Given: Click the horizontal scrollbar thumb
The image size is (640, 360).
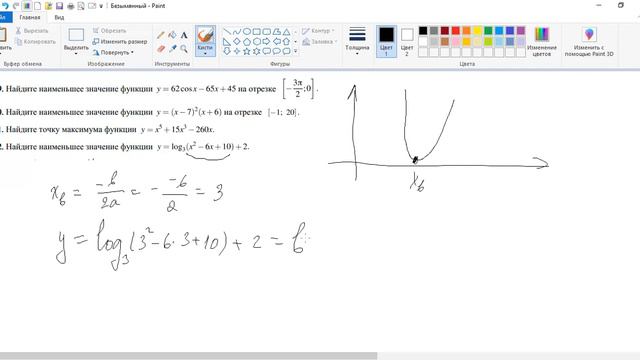Looking at the screenshot, I should click(189, 356).
